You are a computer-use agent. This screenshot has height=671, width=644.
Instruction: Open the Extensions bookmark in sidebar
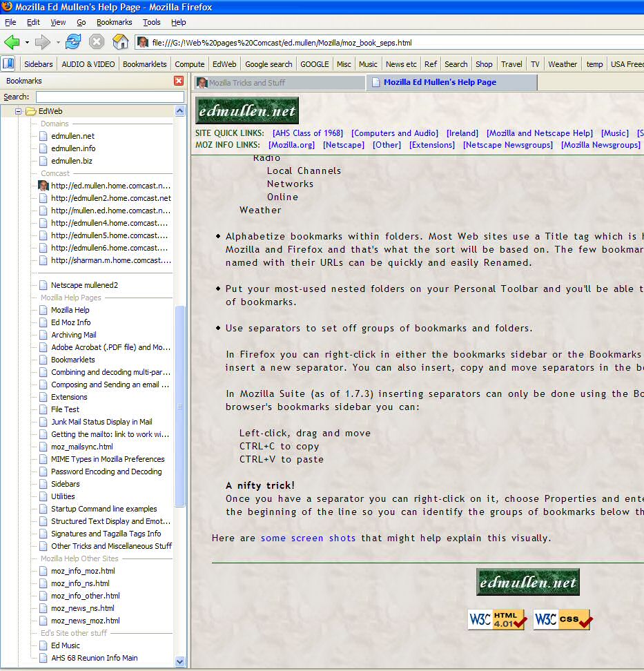coord(69,397)
